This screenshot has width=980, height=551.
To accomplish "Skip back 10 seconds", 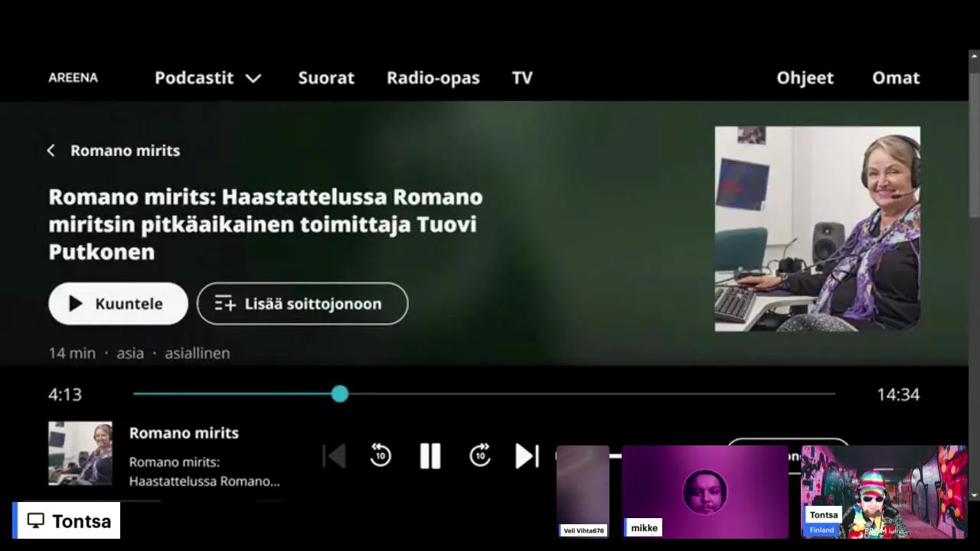I will point(381,456).
